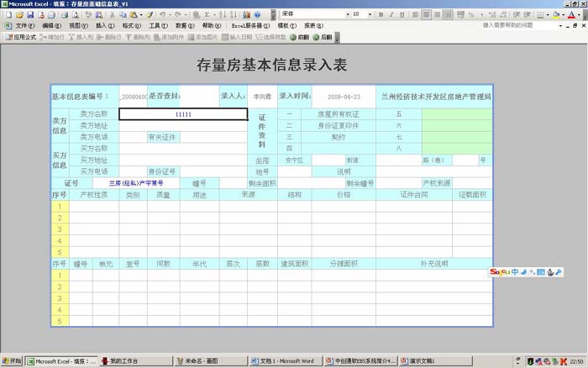Select the 卖方名称 cell containing 11111
The image size is (588, 368).
(x=183, y=114)
